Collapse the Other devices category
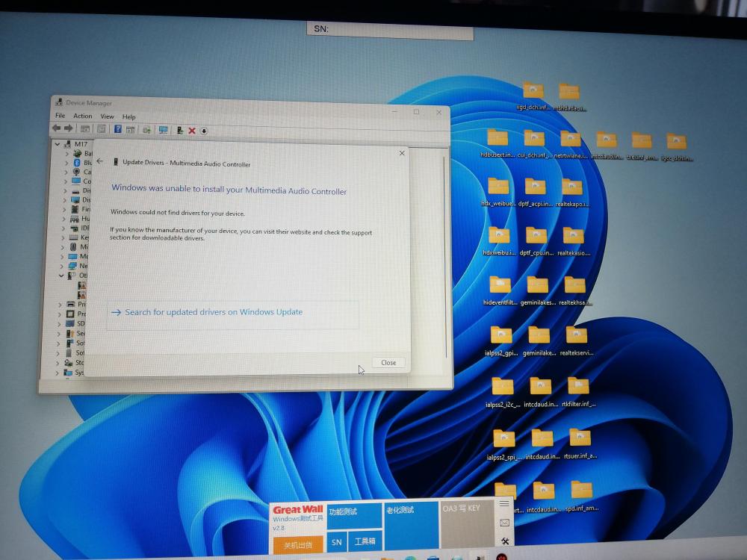The height and width of the screenshot is (560, 747). (61, 276)
